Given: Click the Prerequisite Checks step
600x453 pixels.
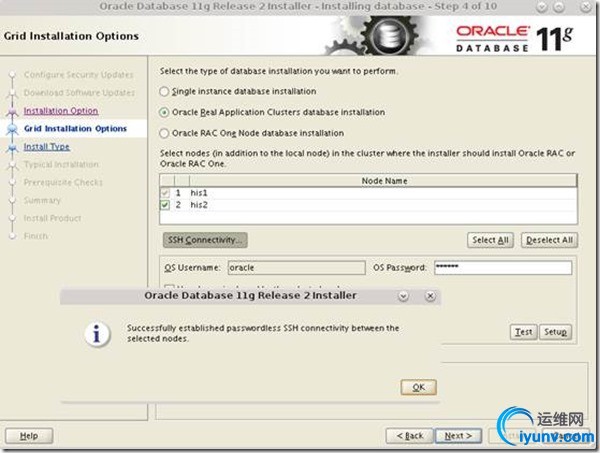Looking at the screenshot, I should point(63,183).
